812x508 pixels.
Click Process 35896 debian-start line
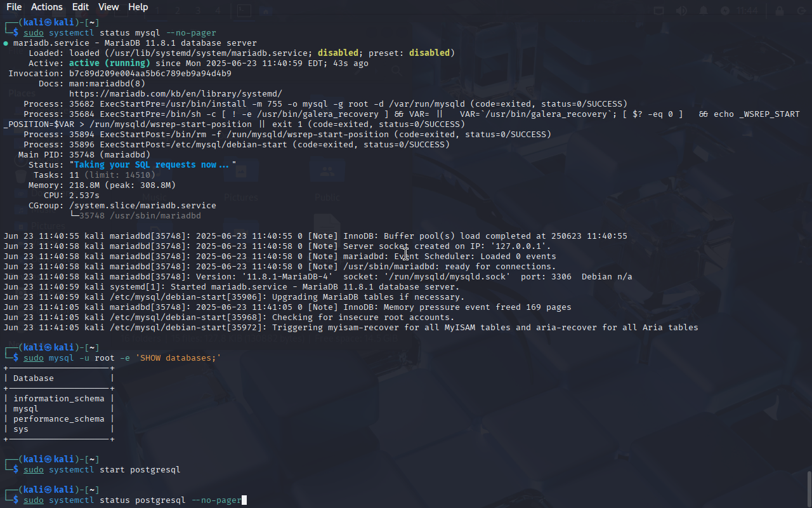(237, 144)
